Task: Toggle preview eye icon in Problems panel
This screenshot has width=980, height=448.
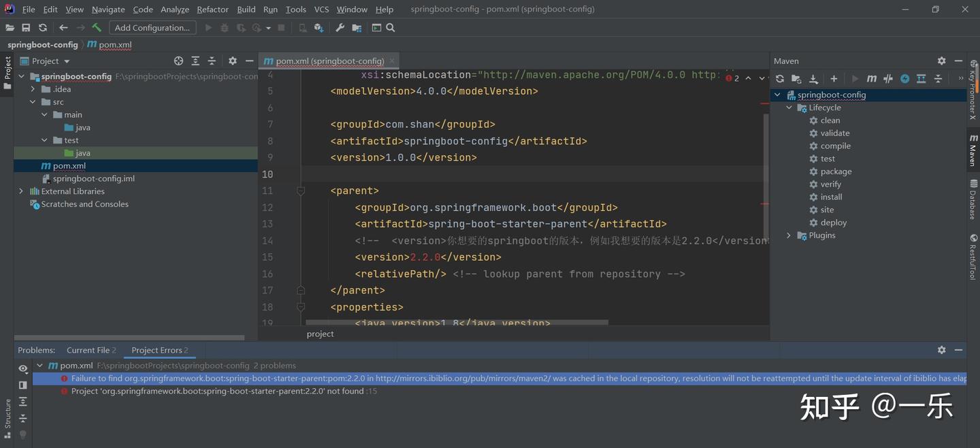Action: pos(23,369)
